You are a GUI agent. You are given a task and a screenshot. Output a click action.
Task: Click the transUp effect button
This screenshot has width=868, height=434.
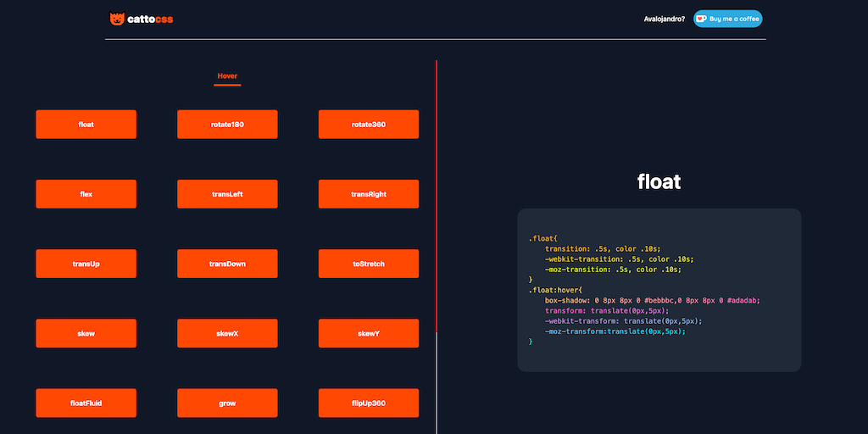tap(86, 264)
